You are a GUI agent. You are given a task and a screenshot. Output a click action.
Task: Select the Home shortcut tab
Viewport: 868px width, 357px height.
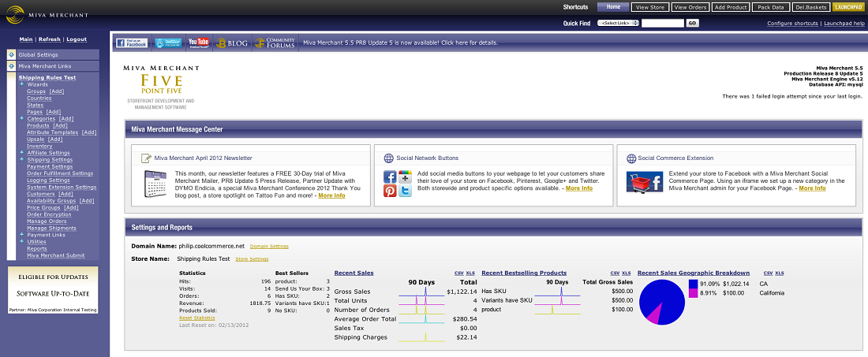[613, 7]
